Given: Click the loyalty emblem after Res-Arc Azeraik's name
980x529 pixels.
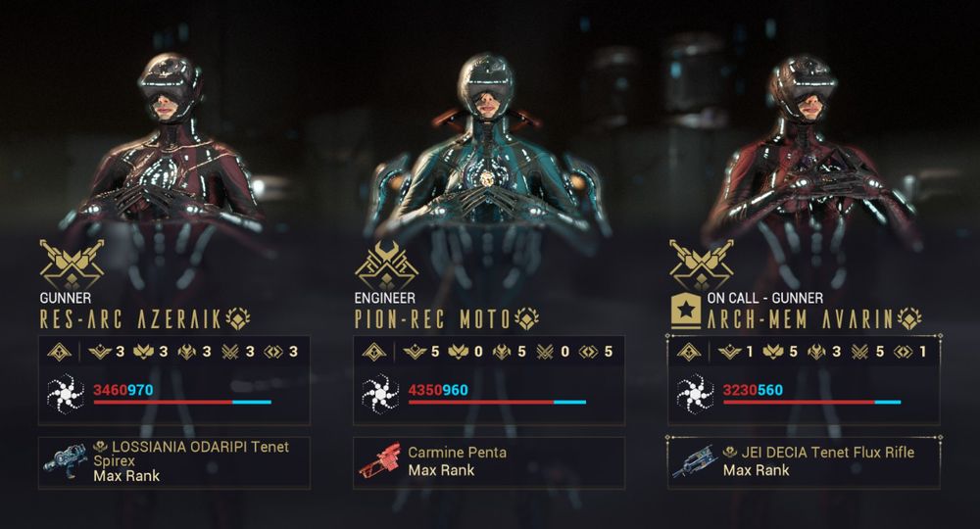Looking at the screenshot, I should click(237, 319).
